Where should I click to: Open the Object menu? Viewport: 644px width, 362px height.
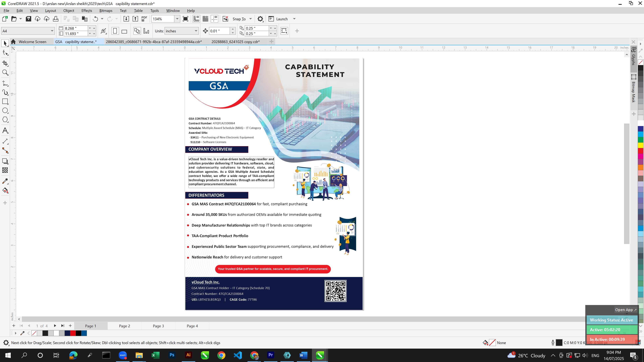click(68, 11)
